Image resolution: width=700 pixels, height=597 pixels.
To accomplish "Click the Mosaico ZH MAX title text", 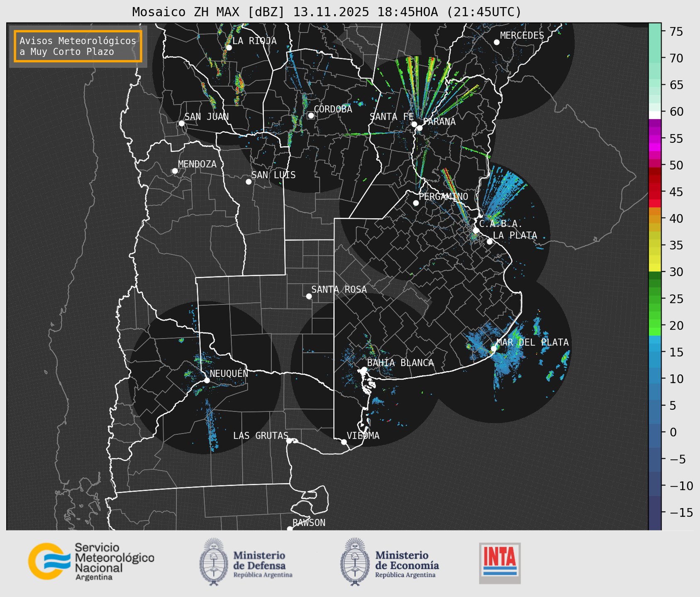I will 326,12.
